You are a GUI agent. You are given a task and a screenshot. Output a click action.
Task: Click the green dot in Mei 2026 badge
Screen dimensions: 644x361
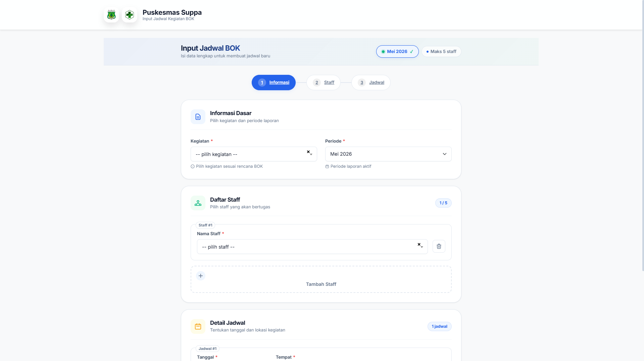pyautogui.click(x=383, y=52)
